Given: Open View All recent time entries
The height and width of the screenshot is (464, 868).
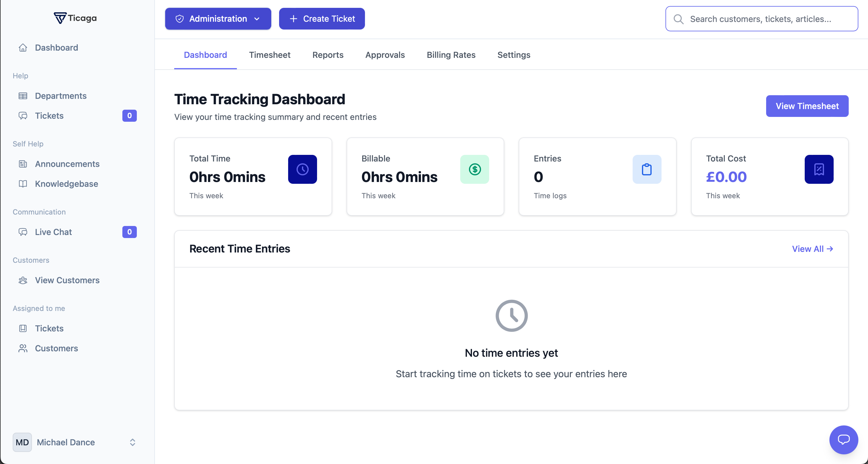Looking at the screenshot, I should pos(813,249).
